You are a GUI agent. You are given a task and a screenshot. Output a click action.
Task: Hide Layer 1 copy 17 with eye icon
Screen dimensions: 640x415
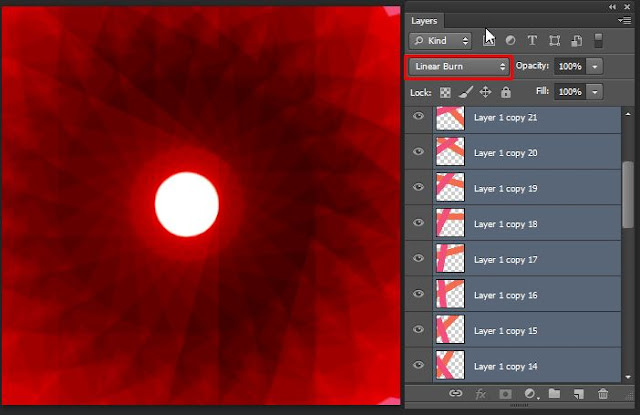pyautogui.click(x=418, y=258)
